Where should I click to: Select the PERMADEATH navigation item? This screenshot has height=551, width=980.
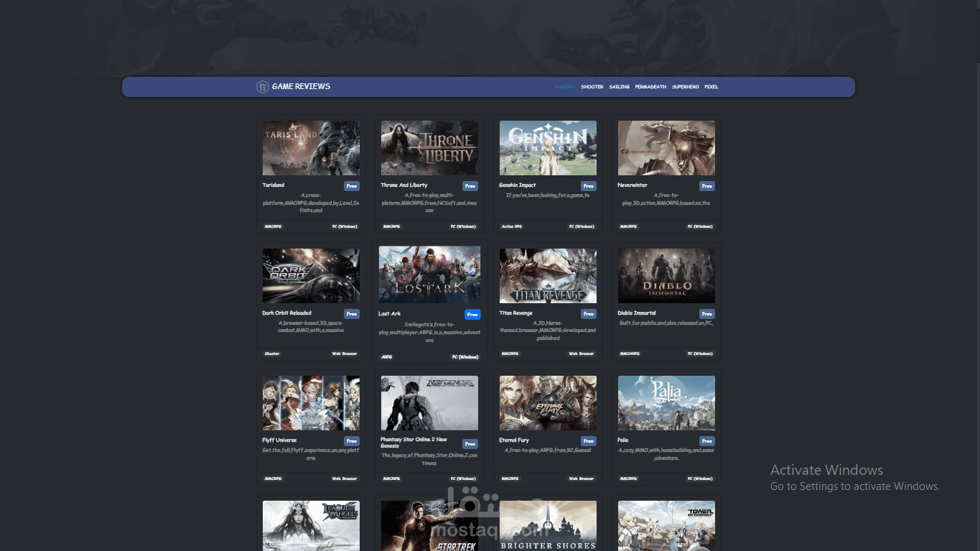click(x=650, y=86)
